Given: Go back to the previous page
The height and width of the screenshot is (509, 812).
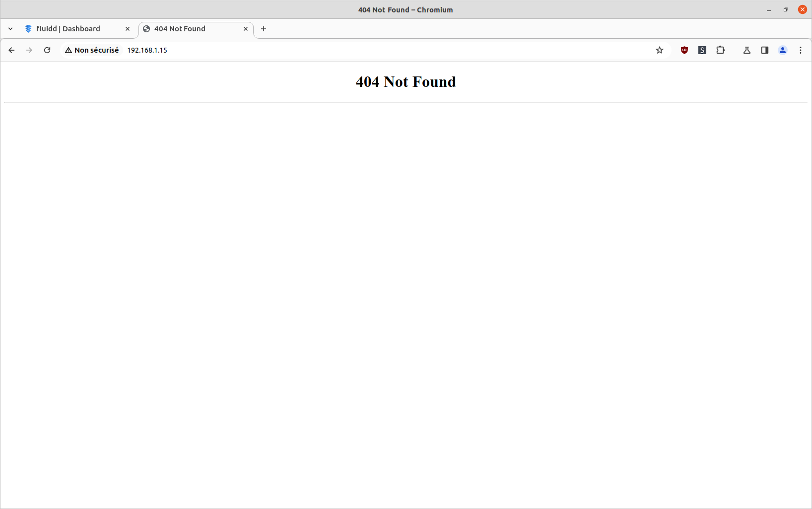Looking at the screenshot, I should pyautogui.click(x=11, y=50).
